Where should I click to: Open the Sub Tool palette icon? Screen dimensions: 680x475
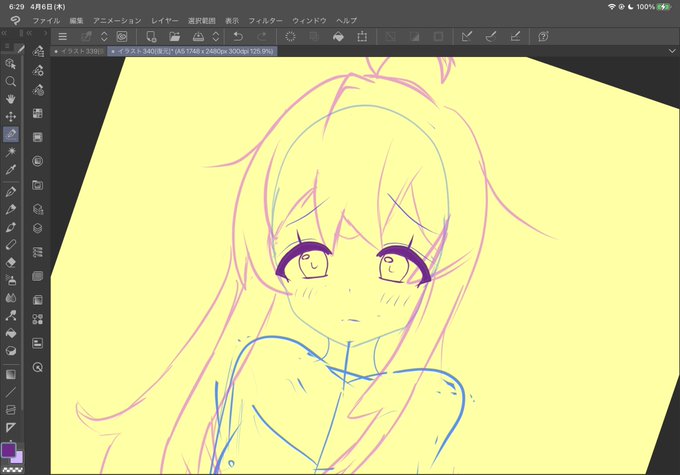coord(38,51)
